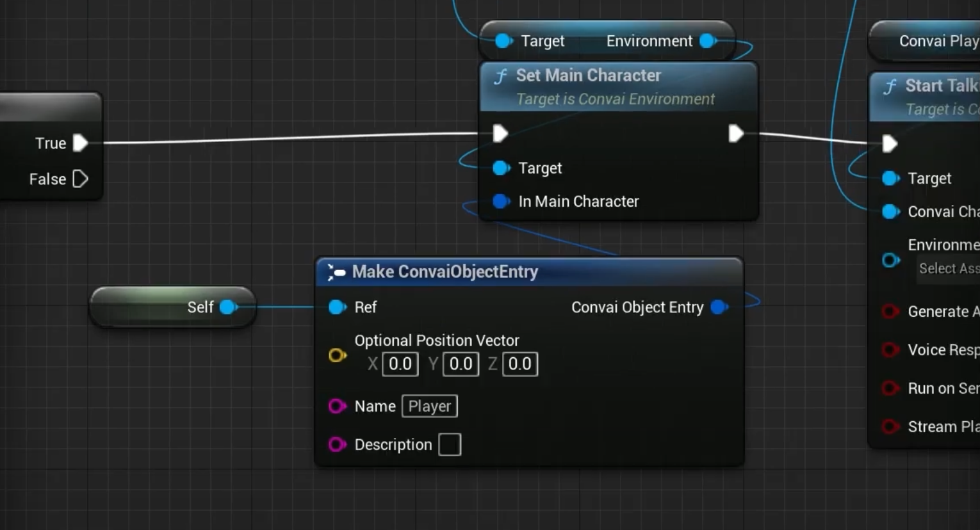
Task: Click the Voice Resp boolean pin
Action: click(x=890, y=349)
